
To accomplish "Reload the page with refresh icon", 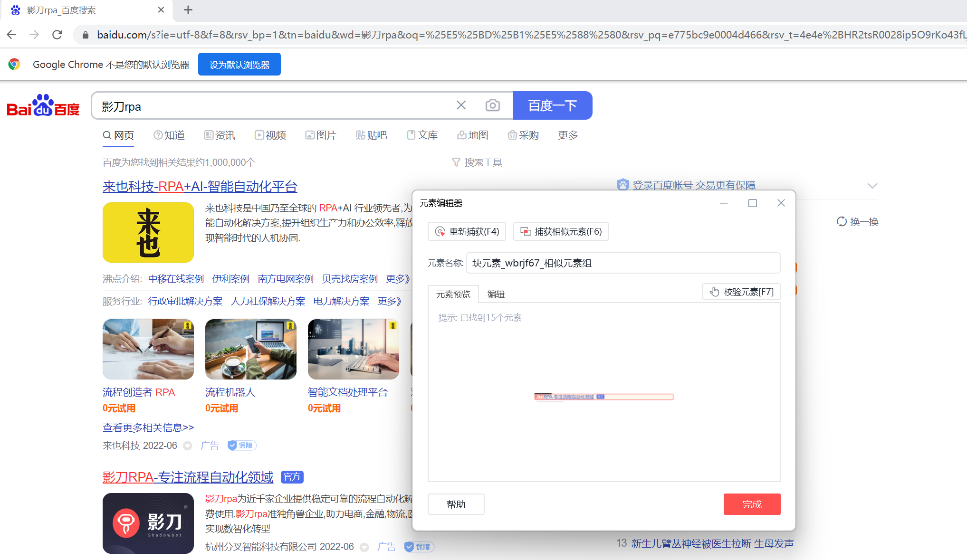I will tap(57, 35).
